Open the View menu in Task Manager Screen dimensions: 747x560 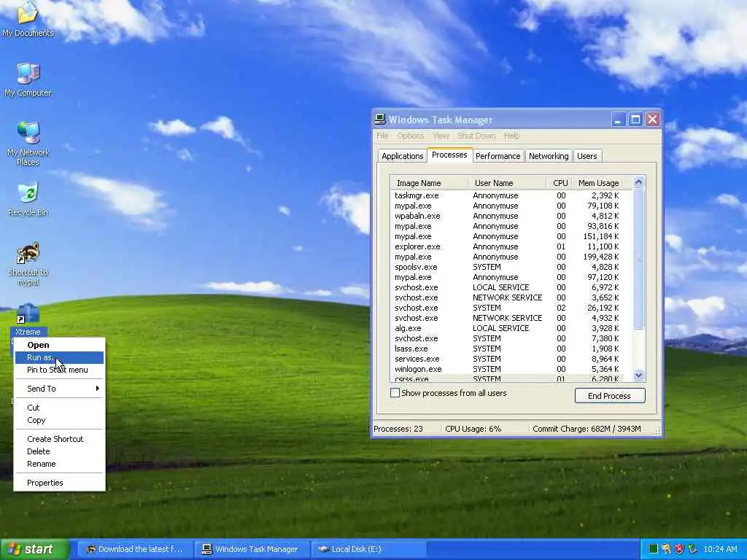(x=441, y=136)
